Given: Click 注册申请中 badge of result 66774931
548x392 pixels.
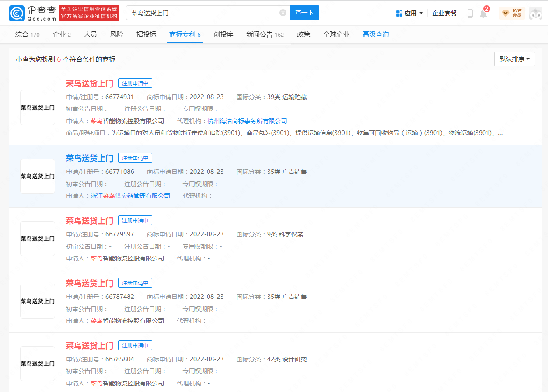Looking at the screenshot, I should click(135, 83).
